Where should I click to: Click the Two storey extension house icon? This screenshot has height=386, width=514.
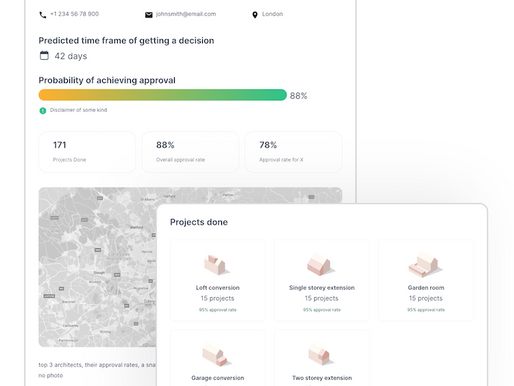coord(320,355)
